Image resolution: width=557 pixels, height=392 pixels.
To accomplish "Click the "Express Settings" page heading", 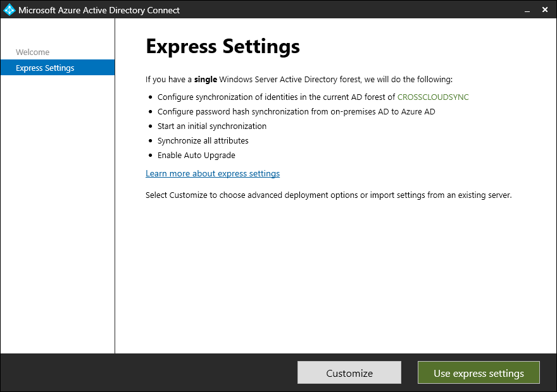I will [223, 46].
